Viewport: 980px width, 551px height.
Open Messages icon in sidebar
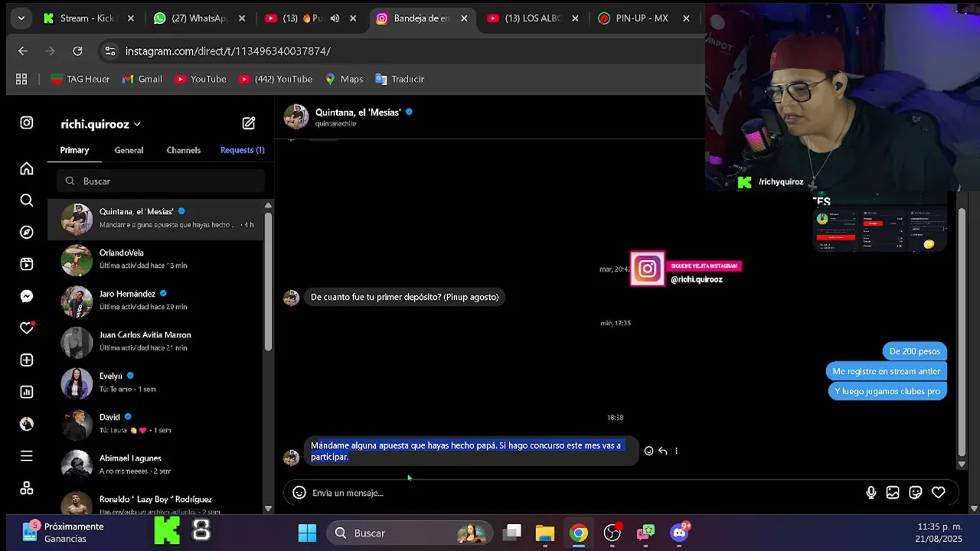[x=27, y=296]
